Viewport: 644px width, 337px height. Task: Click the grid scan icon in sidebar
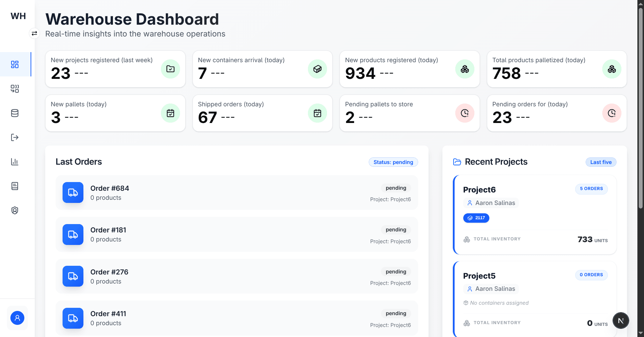point(15,89)
